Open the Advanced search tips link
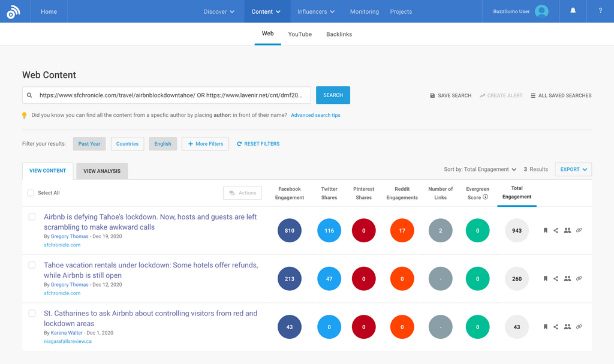The height and width of the screenshot is (364, 614). click(x=315, y=115)
